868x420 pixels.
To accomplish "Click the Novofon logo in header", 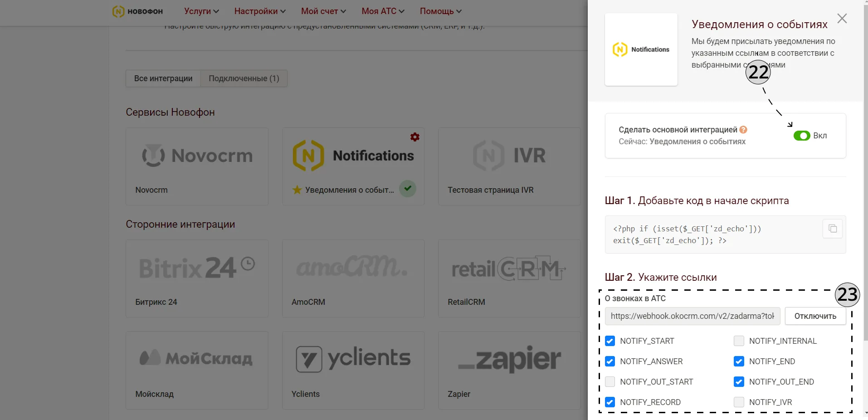I will point(137,11).
